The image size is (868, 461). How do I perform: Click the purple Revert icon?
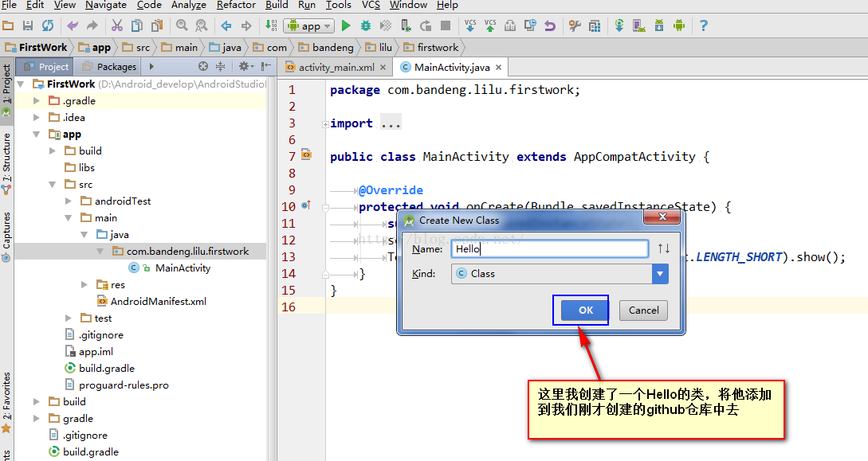[550, 25]
